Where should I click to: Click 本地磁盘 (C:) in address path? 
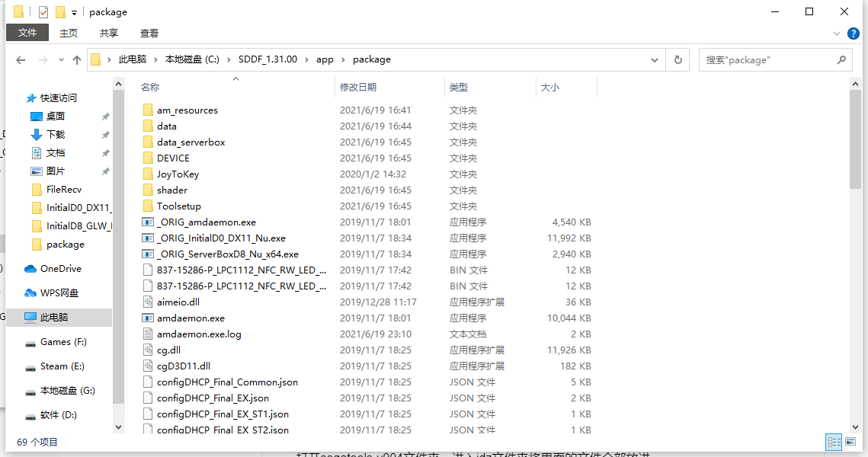click(x=192, y=59)
